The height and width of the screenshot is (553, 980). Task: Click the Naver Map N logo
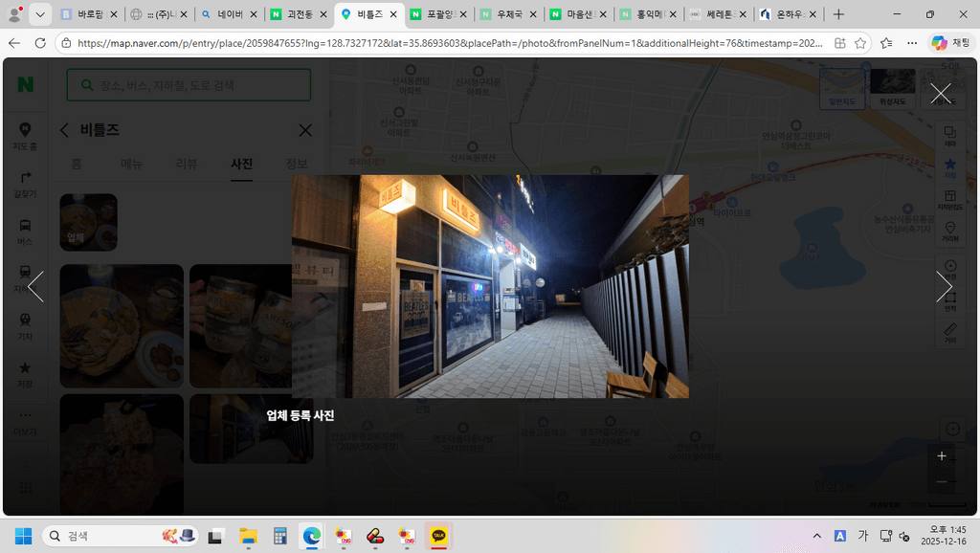25,84
